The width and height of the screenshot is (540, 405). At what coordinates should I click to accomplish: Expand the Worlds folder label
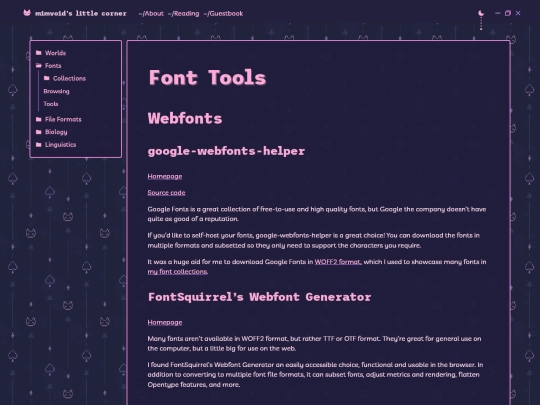click(55, 53)
